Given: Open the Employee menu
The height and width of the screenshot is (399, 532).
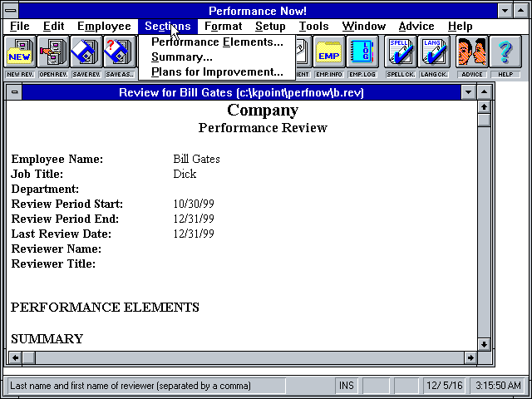Looking at the screenshot, I should (104, 26).
